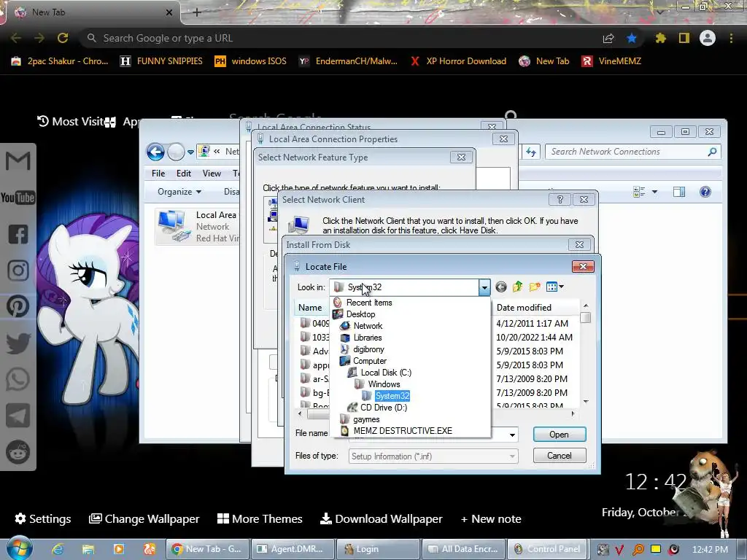Create new folder icon in Locate File
Image resolution: width=747 pixels, height=560 pixels.
(535, 287)
